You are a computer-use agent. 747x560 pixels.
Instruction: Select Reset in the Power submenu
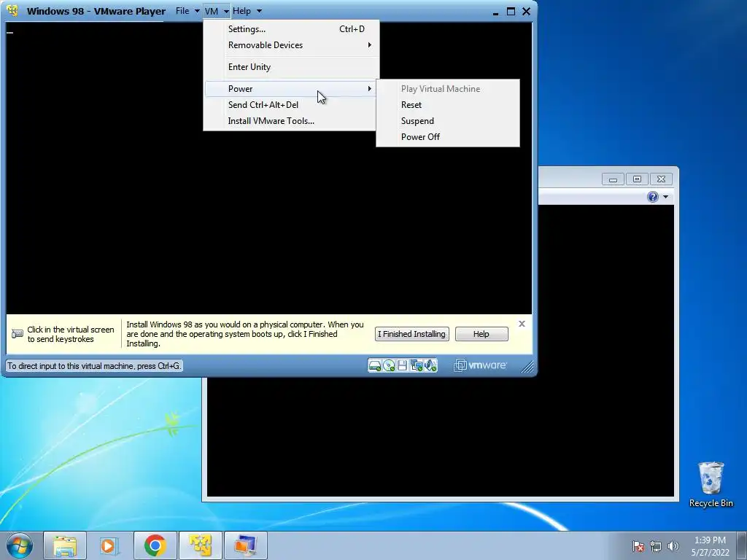coord(448,105)
